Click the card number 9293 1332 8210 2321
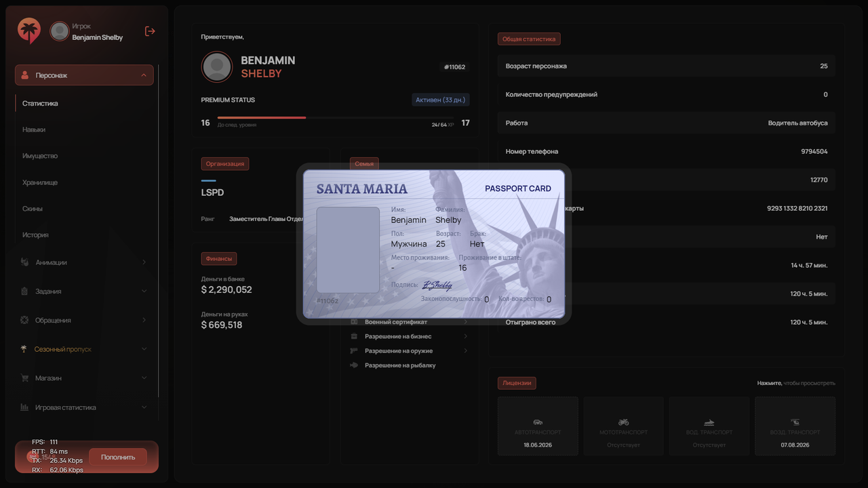 pos(797,209)
